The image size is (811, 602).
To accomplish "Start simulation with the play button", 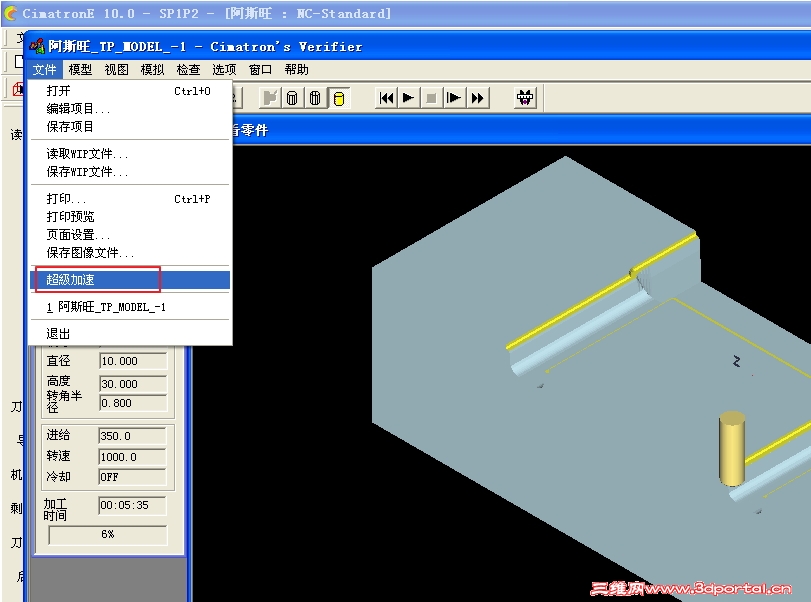I will (x=409, y=98).
